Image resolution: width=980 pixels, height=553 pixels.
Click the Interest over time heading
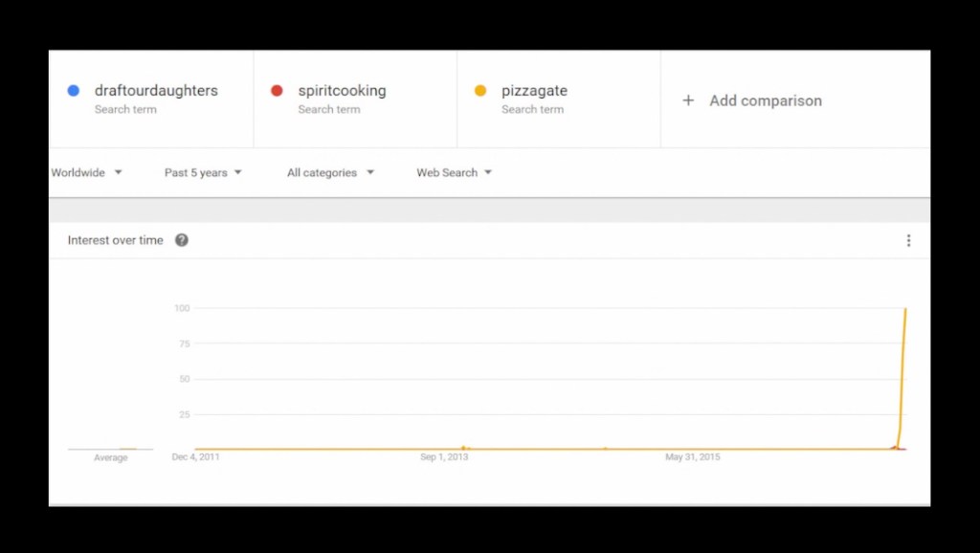pyautogui.click(x=116, y=240)
